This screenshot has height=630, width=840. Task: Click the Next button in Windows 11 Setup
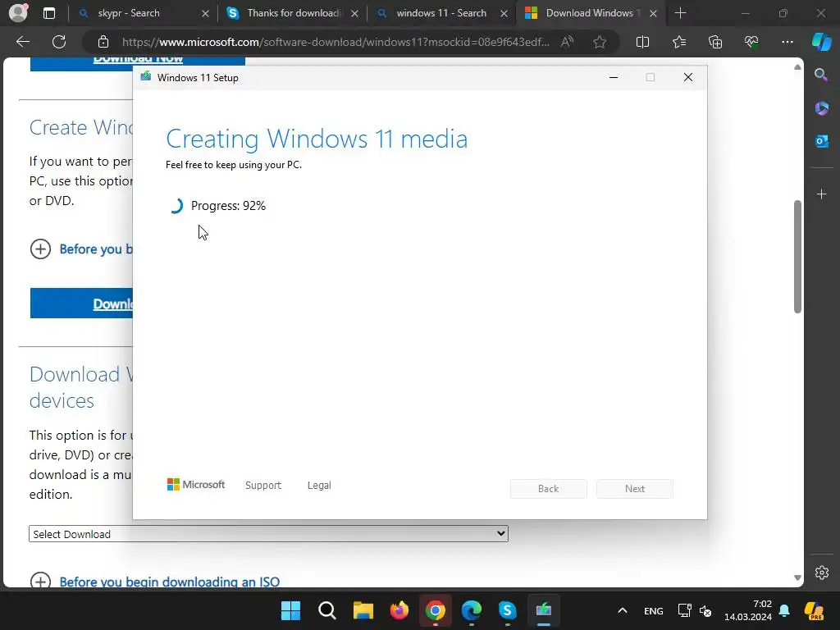point(635,489)
